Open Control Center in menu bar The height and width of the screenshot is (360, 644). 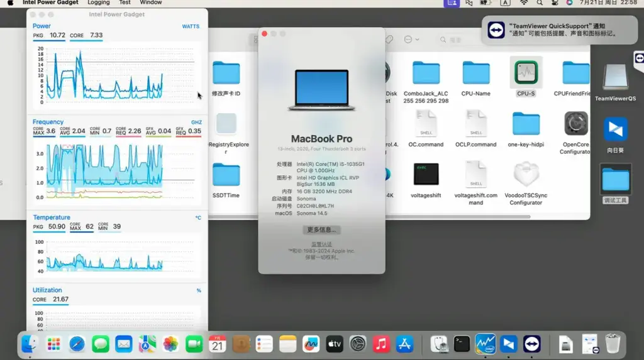(555, 3)
